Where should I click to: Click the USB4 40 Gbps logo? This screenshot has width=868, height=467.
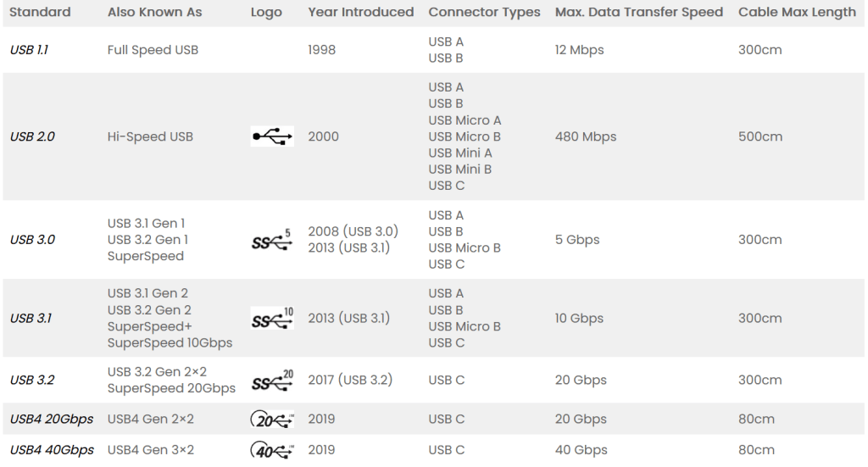272,450
